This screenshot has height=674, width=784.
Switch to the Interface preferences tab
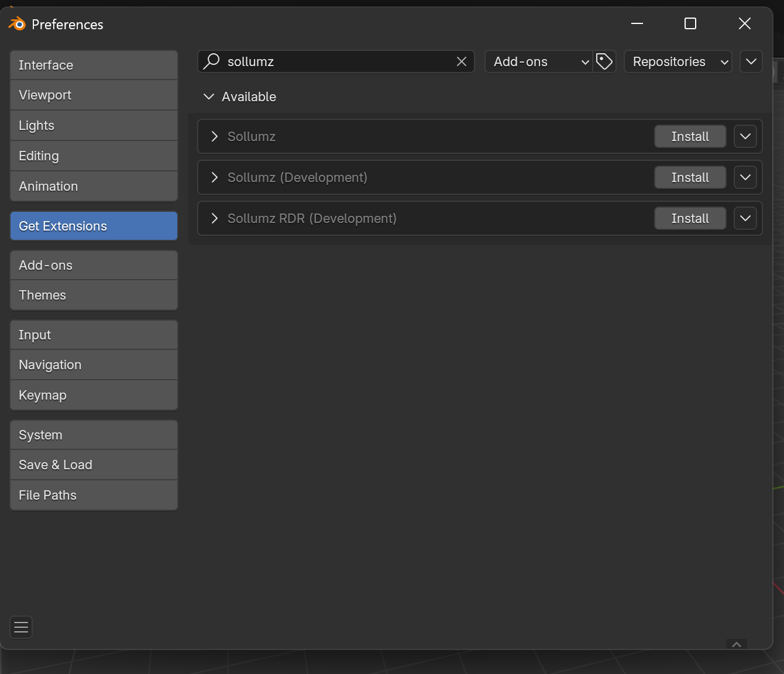(94, 65)
